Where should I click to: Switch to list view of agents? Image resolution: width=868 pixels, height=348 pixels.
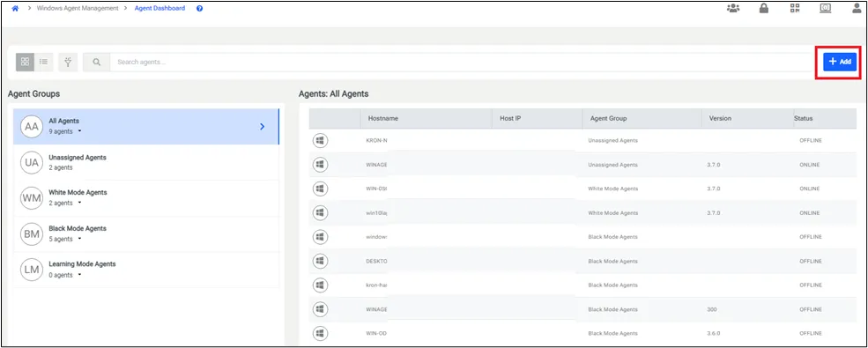[x=43, y=62]
